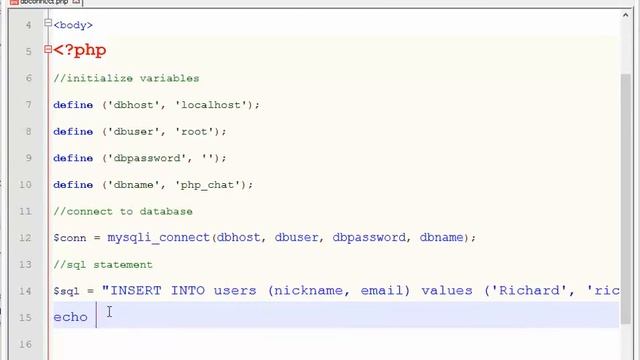
Task: Click the //initialize variables comment
Action: coord(126,78)
